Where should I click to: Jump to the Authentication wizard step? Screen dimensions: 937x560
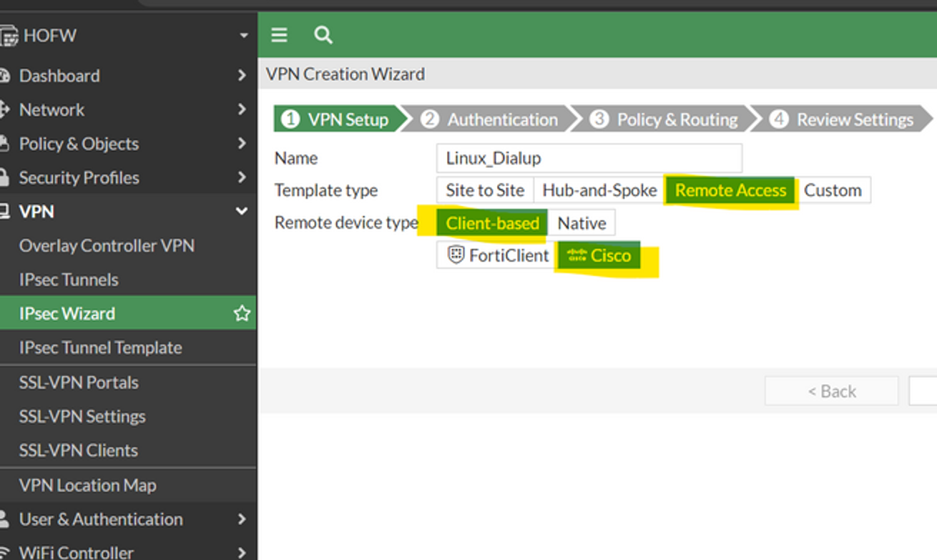pyautogui.click(x=491, y=119)
